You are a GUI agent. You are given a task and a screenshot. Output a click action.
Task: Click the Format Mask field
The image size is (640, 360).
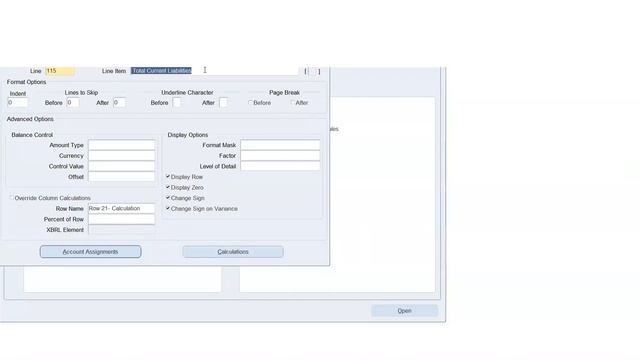click(280, 145)
